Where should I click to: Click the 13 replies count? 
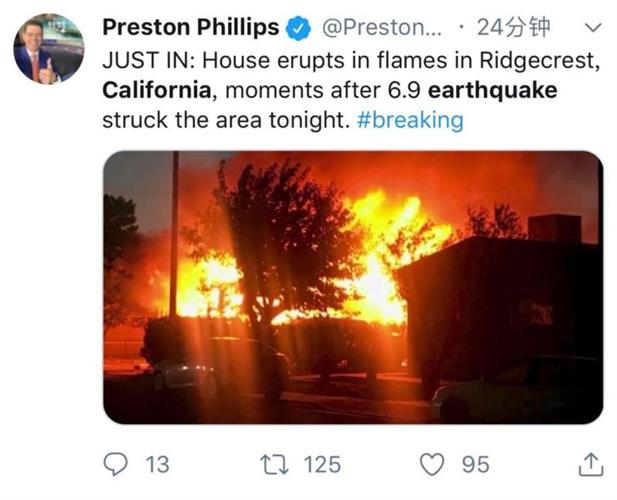[x=157, y=464]
